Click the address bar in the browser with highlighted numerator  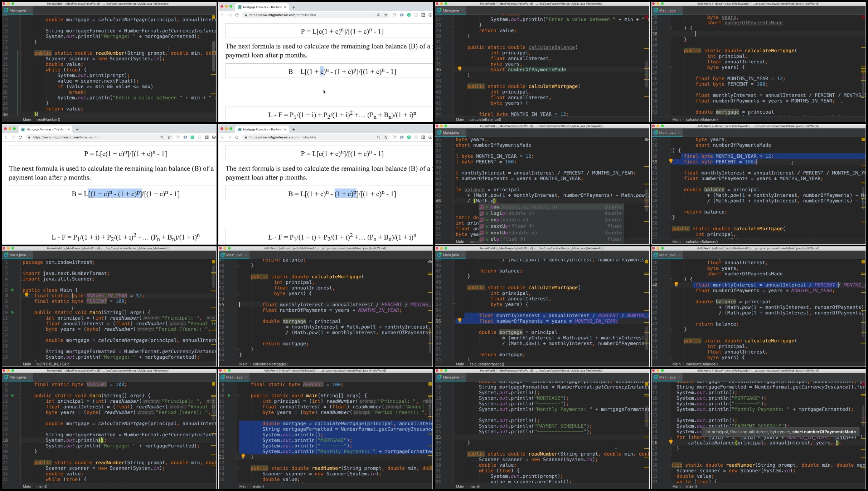93,137
